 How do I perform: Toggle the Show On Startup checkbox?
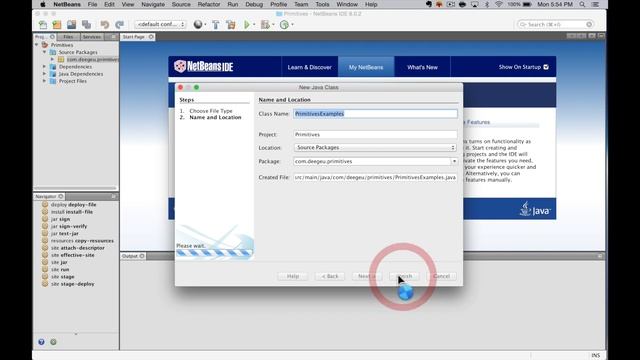click(546, 67)
